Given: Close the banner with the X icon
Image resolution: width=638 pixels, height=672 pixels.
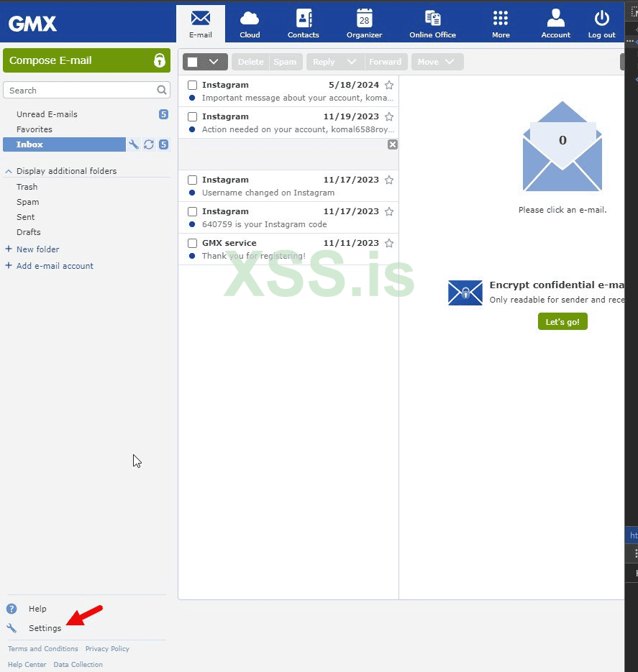Looking at the screenshot, I should point(392,144).
